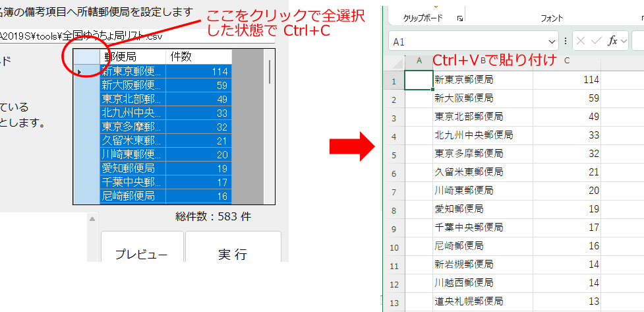Click the formula bar cancel X icon

click(581, 41)
